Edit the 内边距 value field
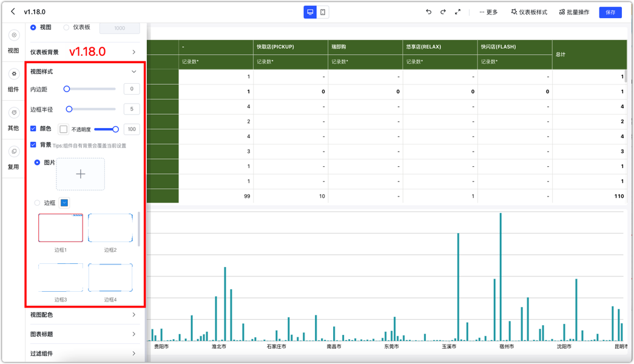This screenshot has width=634, height=364. click(x=132, y=89)
